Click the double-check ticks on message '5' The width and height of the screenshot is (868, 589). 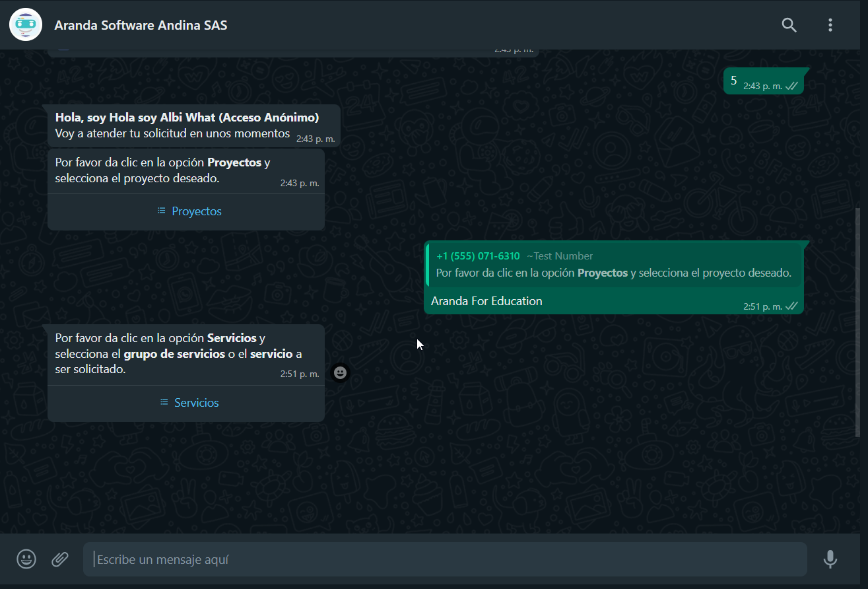point(792,86)
